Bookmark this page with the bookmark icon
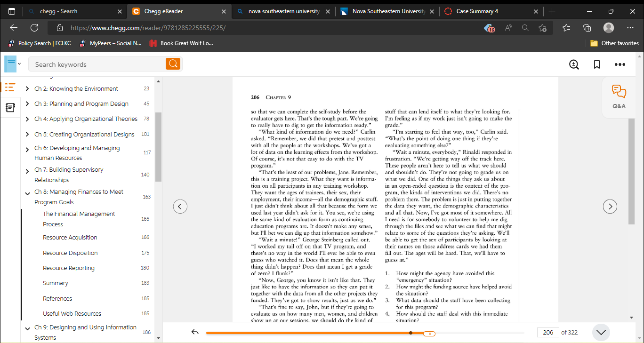This screenshot has height=343, width=644. tap(597, 64)
